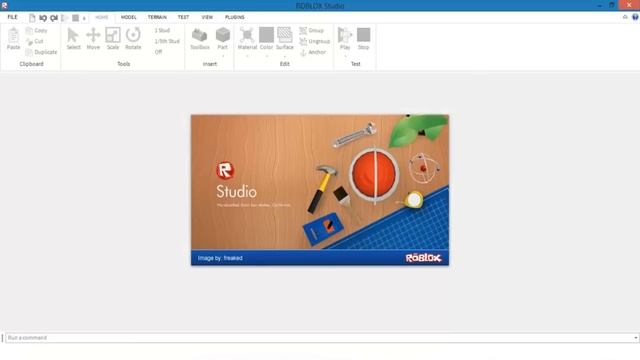Select the Off snapping option
640x360 pixels.
coord(158,52)
